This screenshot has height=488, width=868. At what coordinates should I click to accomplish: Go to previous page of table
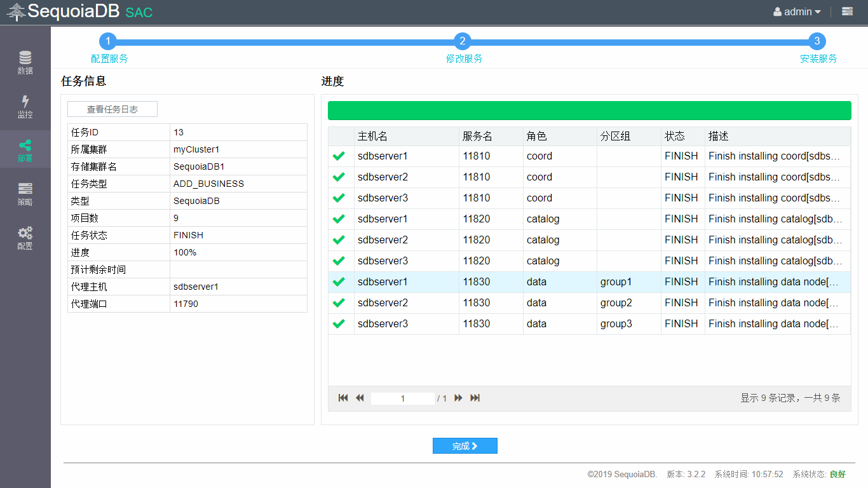[x=360, y=398]
